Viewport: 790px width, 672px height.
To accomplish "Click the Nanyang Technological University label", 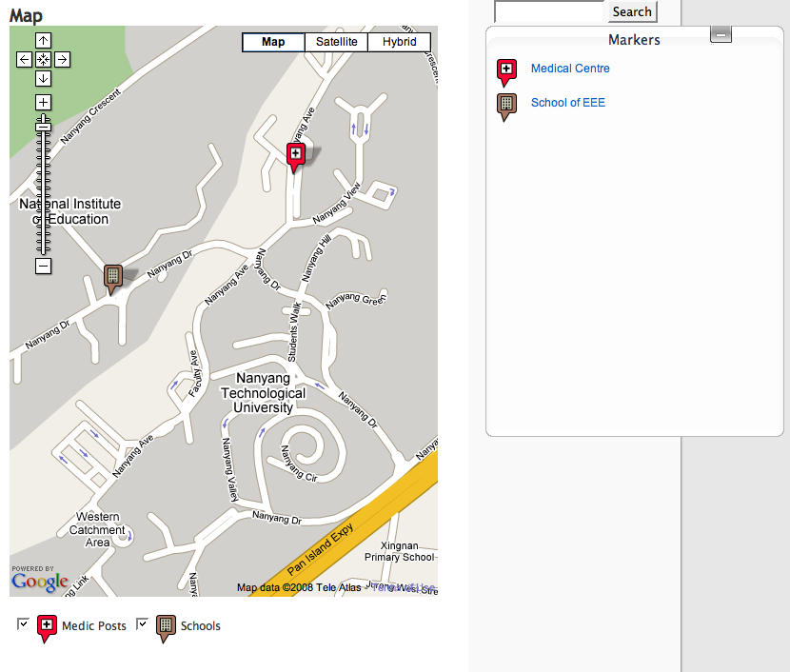I will pos(263,393).
